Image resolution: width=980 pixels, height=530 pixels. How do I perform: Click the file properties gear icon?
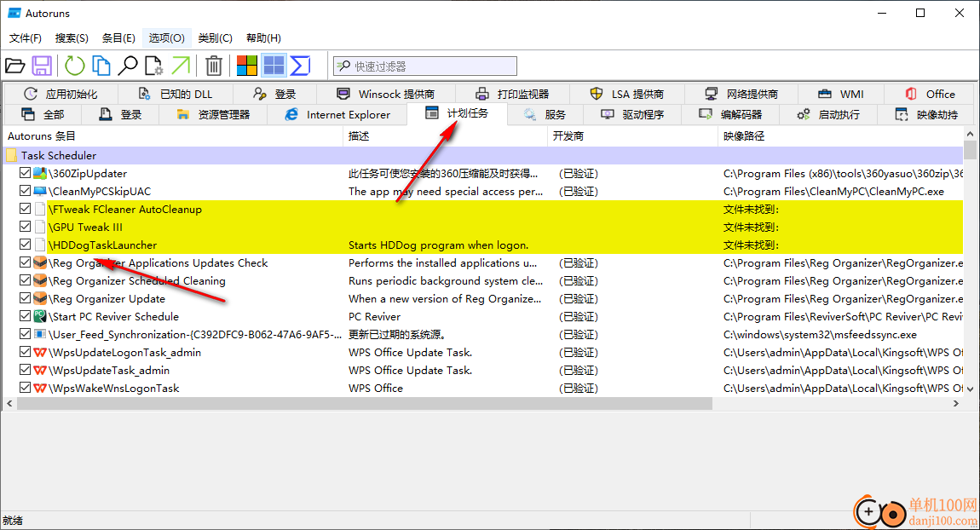point(153,66)
